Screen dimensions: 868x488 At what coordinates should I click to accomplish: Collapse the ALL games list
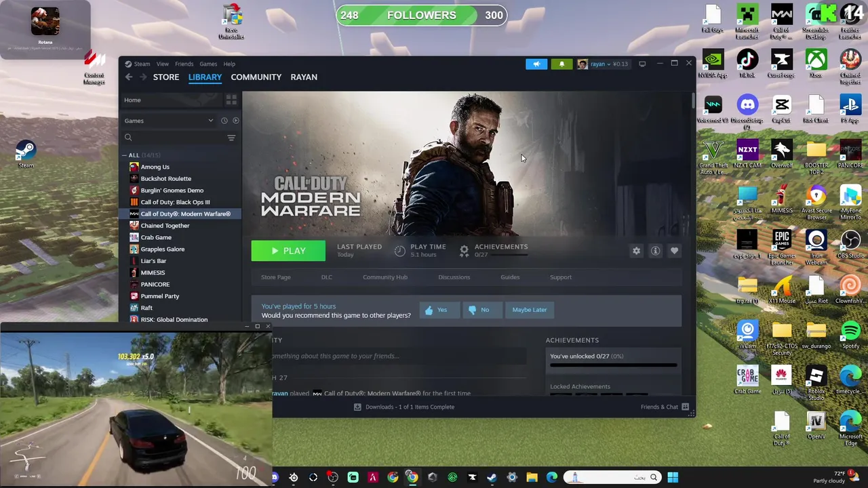point(125,155)
